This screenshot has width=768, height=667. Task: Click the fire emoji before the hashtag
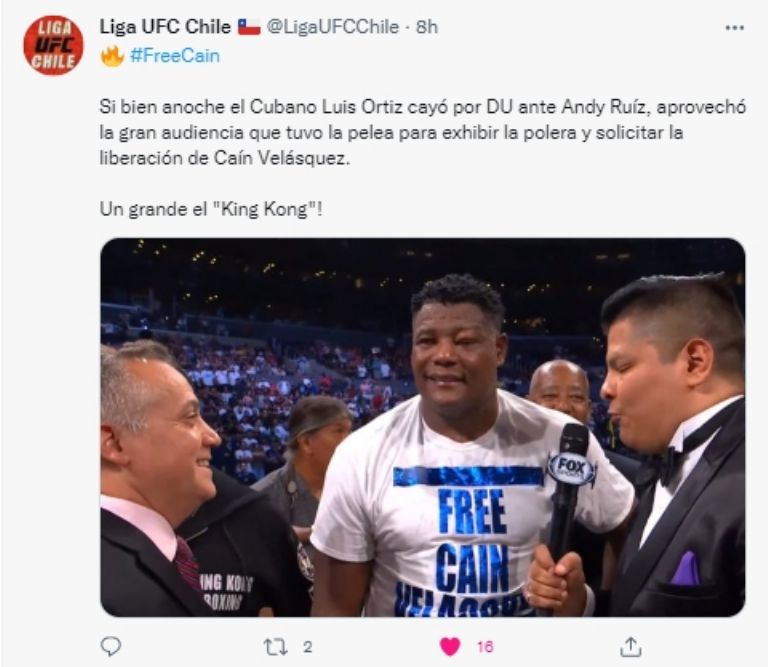pyautogui.click(x=112, y=55)
